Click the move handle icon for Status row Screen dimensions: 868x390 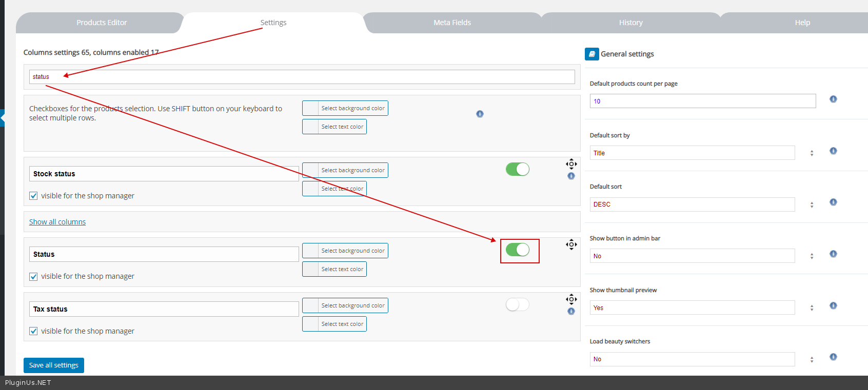point(571,244)
